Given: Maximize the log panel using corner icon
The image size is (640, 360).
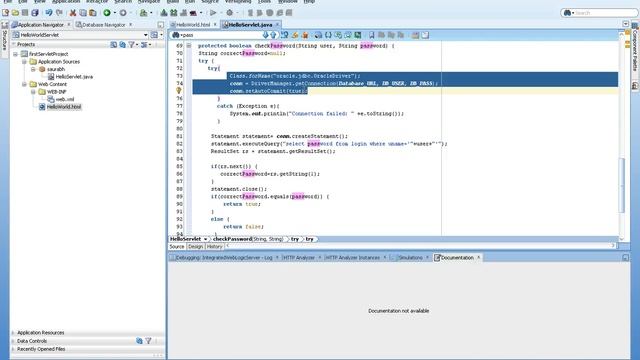Looking at the screenshot, I should click(x=625, y=258).
